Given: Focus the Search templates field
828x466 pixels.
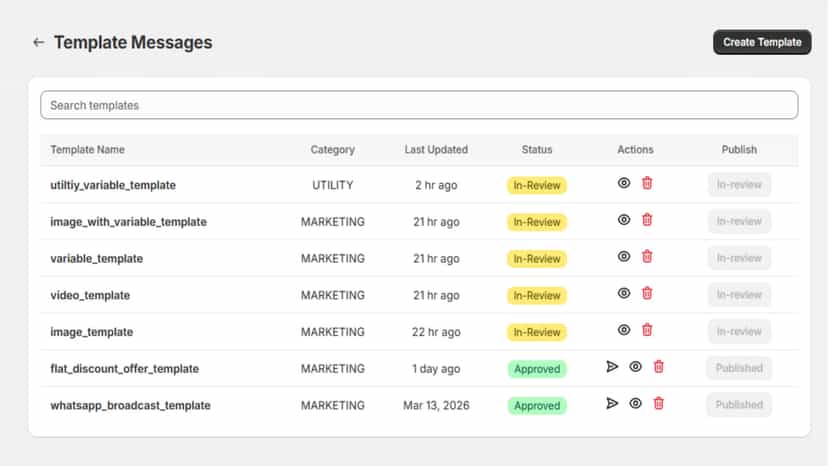Looking at the screenshot, I should click(419, 105).
